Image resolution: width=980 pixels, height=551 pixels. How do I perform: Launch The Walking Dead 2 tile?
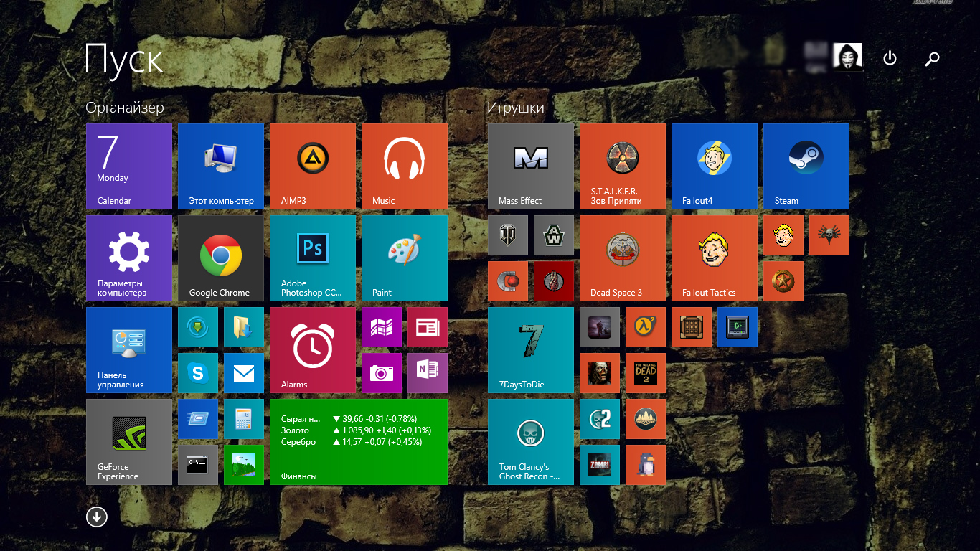[645, 372]
